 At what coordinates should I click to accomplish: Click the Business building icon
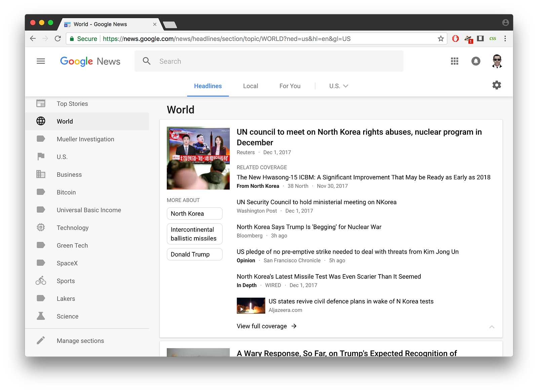[41, 174]
